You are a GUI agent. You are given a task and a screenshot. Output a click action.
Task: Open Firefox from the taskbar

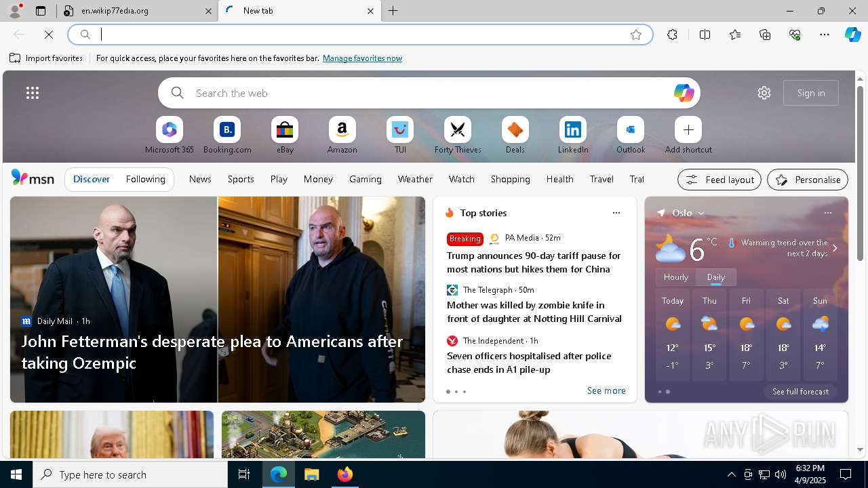pyautogui.click(x=345, y=474)
